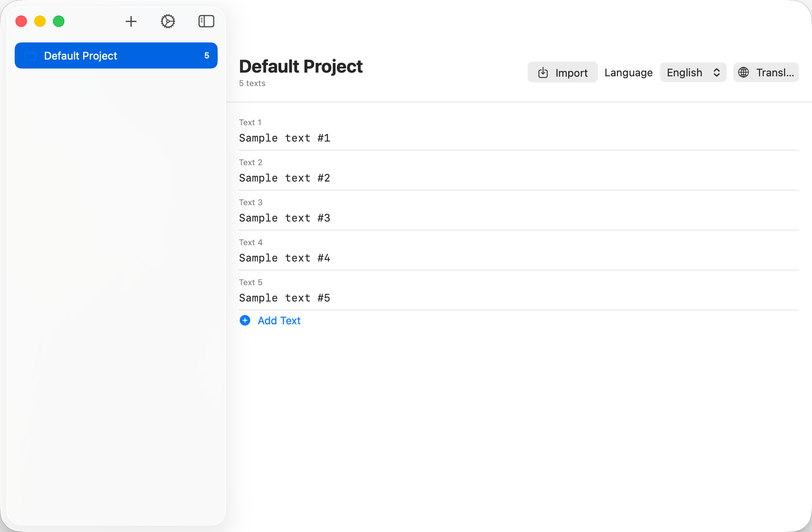Select the Sample text #5 field
The width and height of the screenshot is (812, 532).
click(x=285, y=298)
